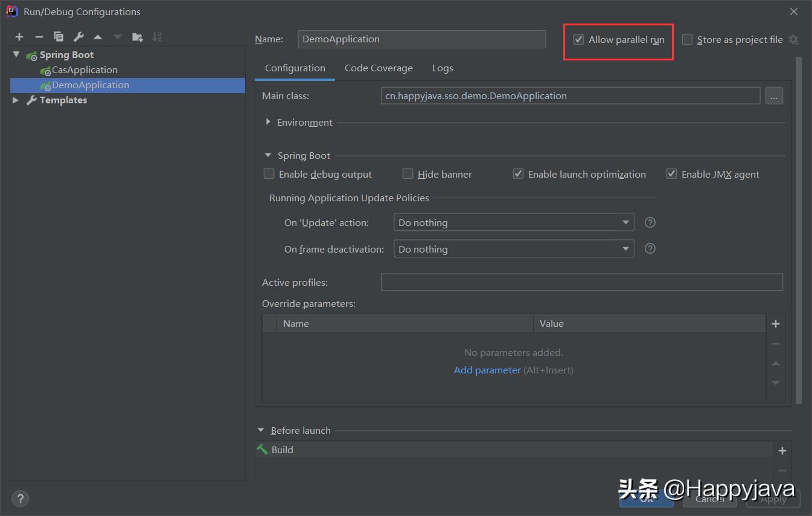The height and width of the screenshot is (516, 812).
Task: Open On 'Update' action dropdown
Action: coord(514,222)
